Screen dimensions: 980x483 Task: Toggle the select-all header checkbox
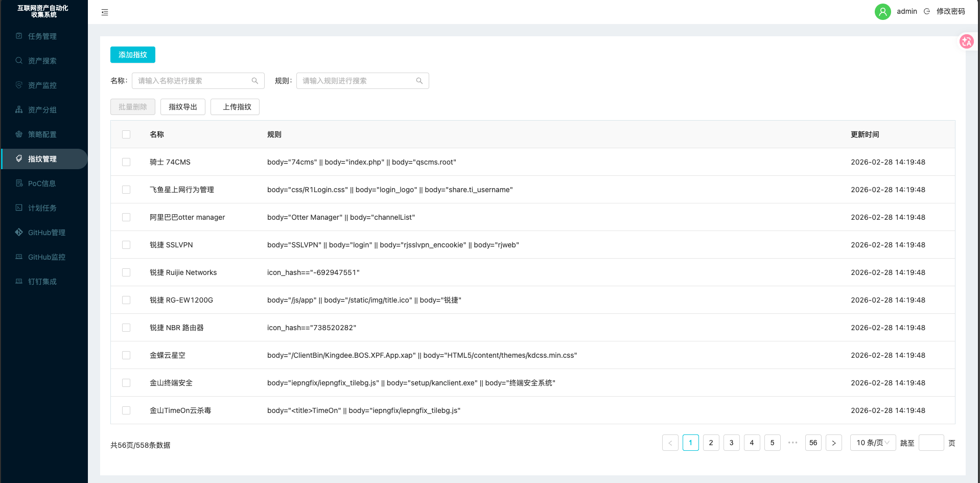point(126,134)
